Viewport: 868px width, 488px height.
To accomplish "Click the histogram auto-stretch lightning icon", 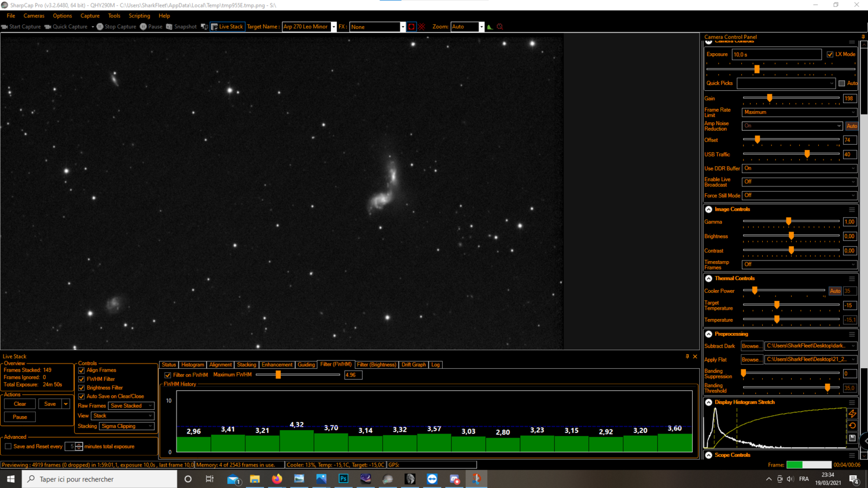I will tap(852, 414).
